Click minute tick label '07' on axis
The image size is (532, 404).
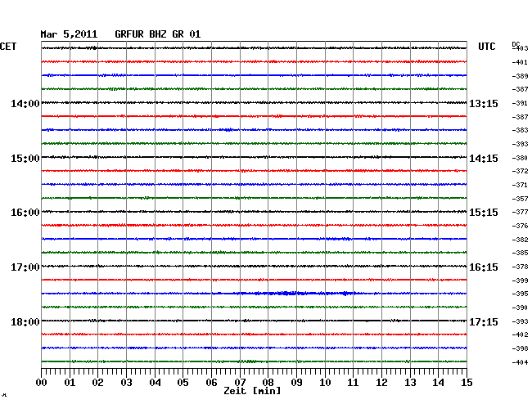coord(240,382)
